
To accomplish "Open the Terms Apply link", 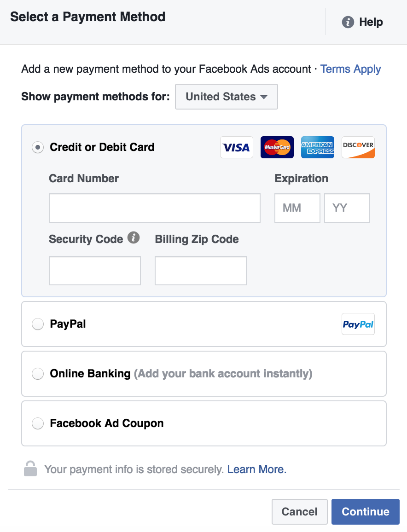I will click(350, 69).
